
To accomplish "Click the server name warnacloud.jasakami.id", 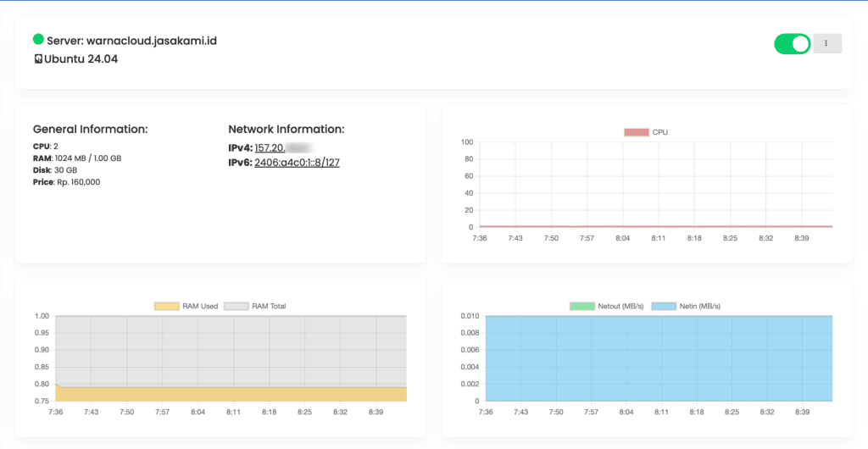I will 151,40.
